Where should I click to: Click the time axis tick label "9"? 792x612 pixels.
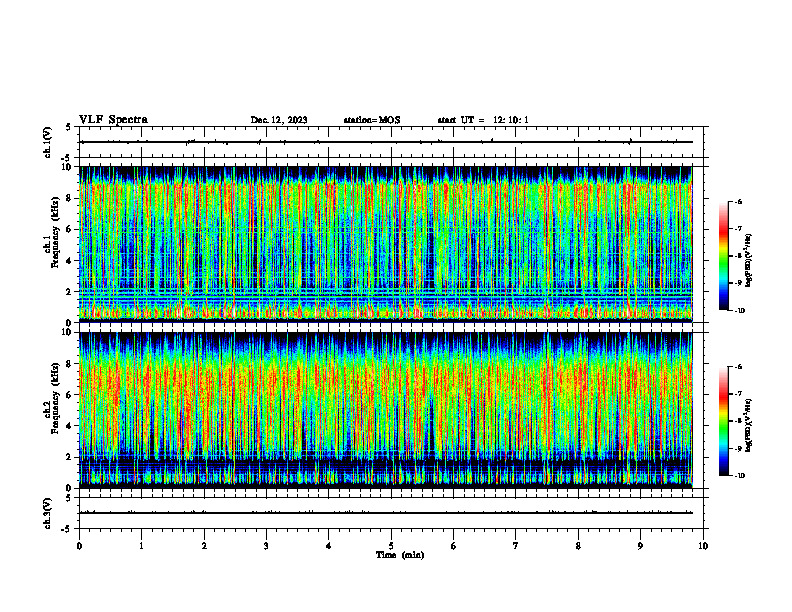(640, 546)
